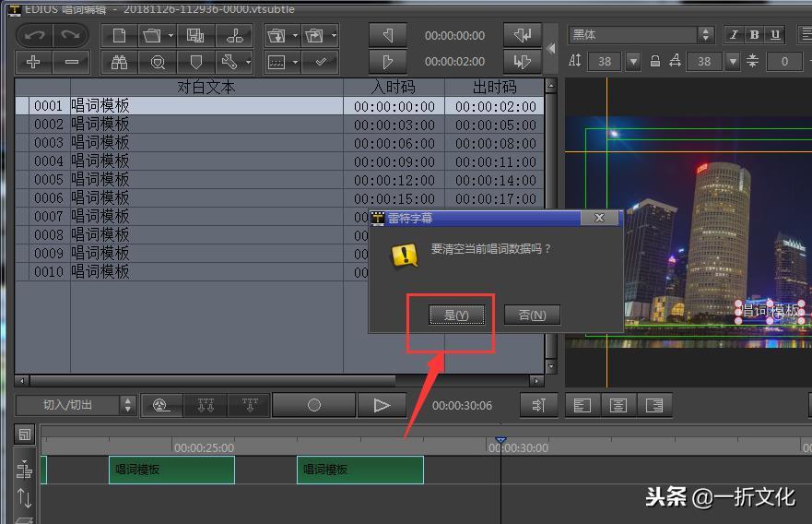The height and width of the screenshot is (524, 812).
Task: Select lyric row 0001 唱词模板
Action: click(279, 106)
